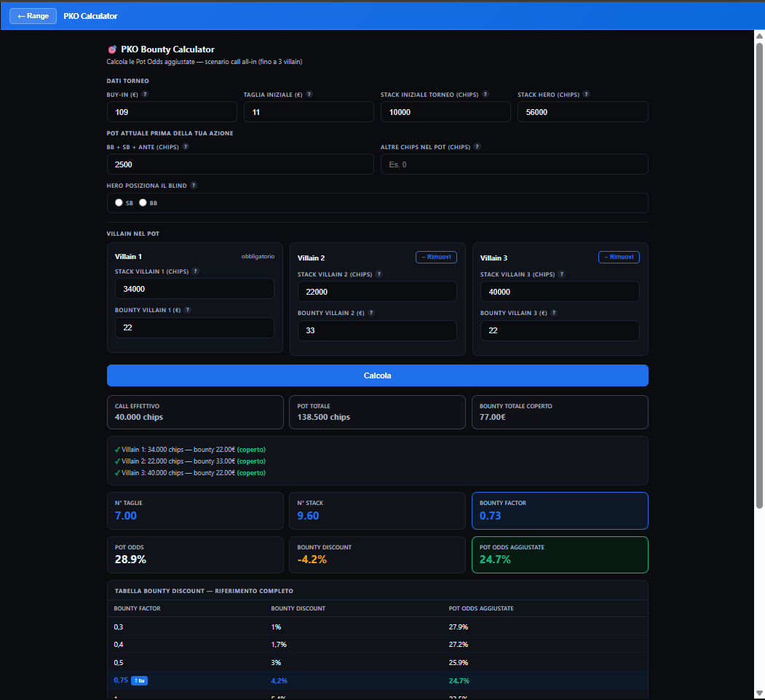765x700 pixels.
Task: Click the Villain 1 coperto summary line
Action: 190,450
